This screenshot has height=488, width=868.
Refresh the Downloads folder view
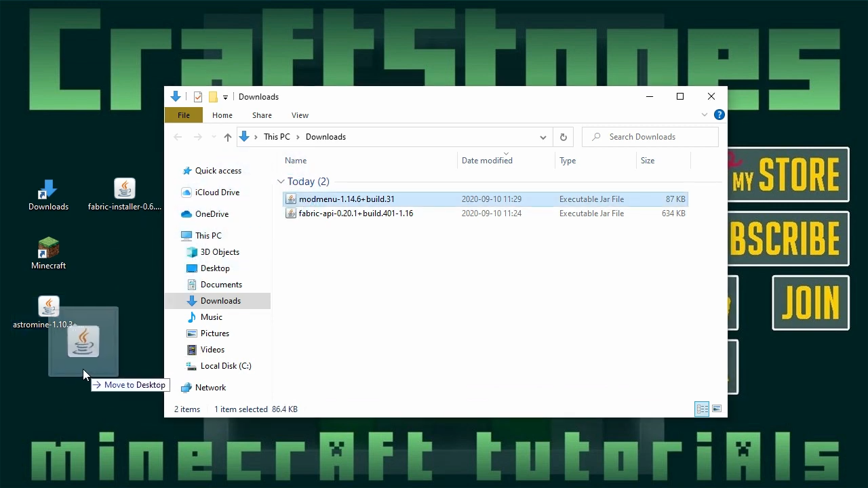[563, 137]
